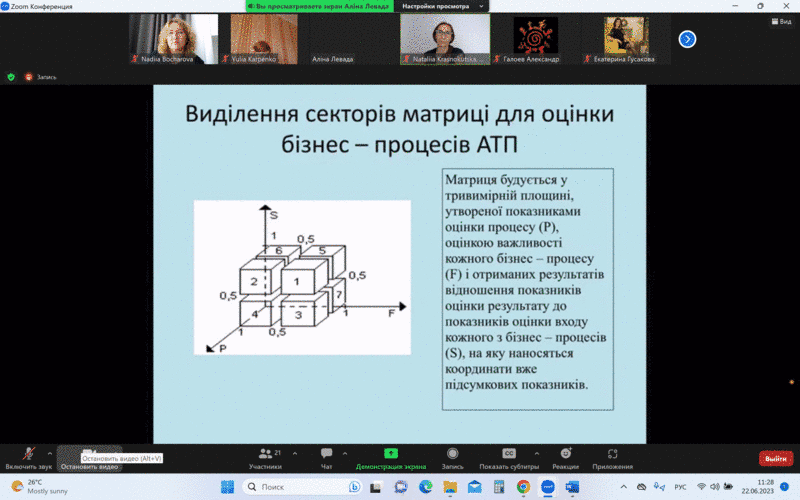Open Google Chrome from the taskbar
800x500 pixels.
pos(523,487)
